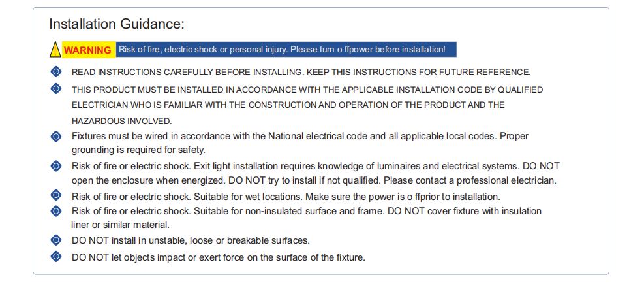Click the text READ INSTRUCTIONS CAREFULLY BEFORE INSTALLING
The image size is (644, 296).
pos(187,73)
